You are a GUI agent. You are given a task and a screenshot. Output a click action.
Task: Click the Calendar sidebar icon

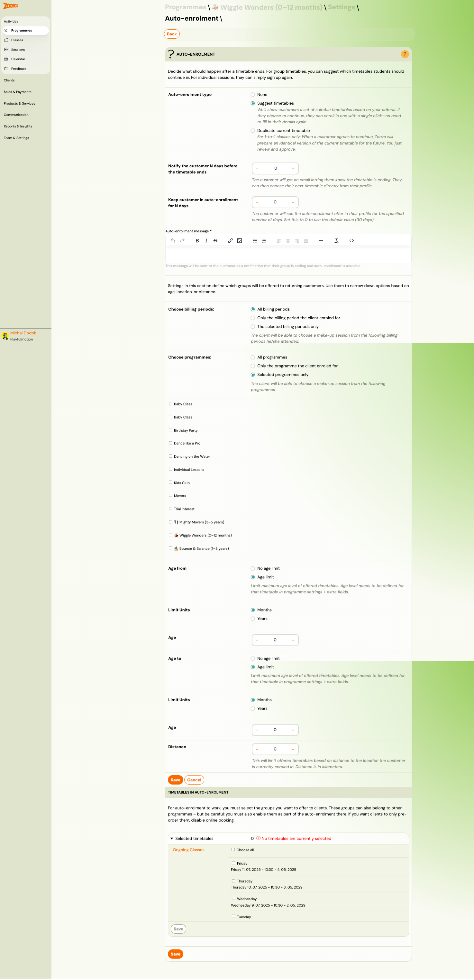coord(6,59)
